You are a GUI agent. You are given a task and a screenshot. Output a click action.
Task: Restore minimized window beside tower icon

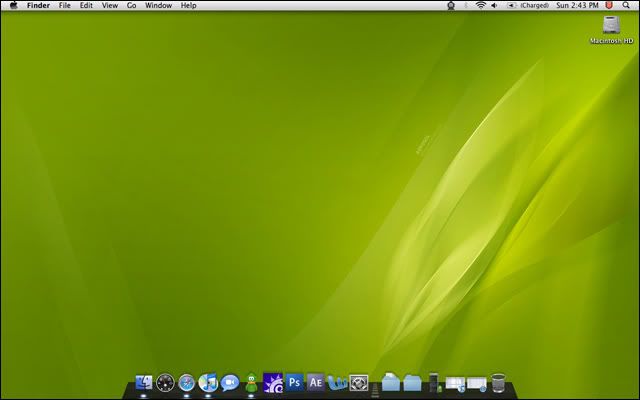[x=455, y=384]
